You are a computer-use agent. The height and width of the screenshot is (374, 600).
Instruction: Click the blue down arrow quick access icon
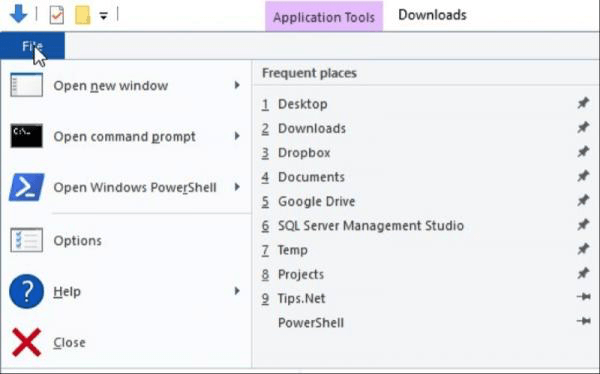18,13
